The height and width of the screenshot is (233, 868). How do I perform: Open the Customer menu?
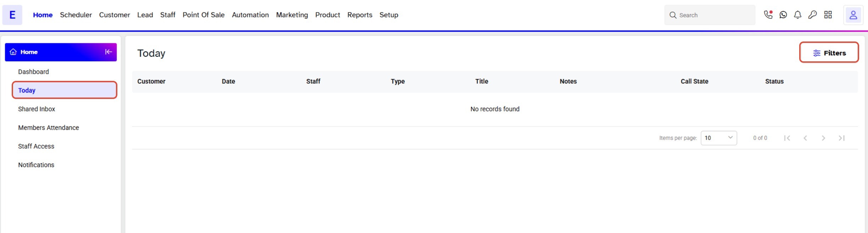[115, 15]
